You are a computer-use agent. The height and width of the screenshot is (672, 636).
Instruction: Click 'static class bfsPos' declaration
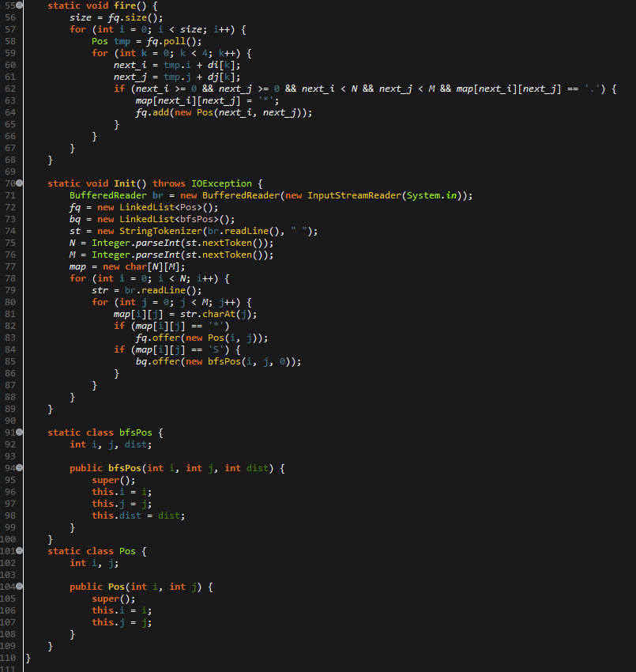click(100, 432)
